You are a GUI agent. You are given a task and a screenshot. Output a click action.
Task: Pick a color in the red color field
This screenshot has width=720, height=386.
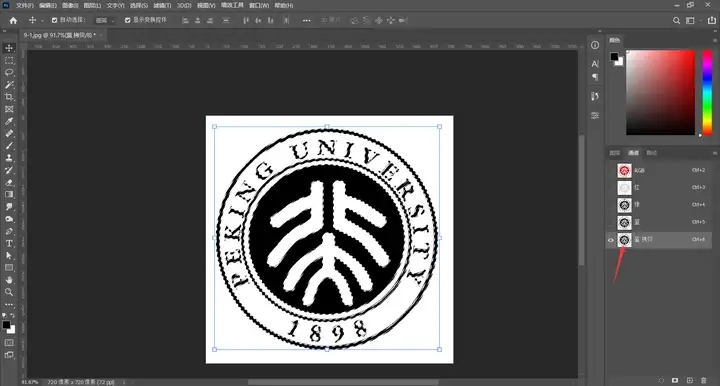coord(661,92)
